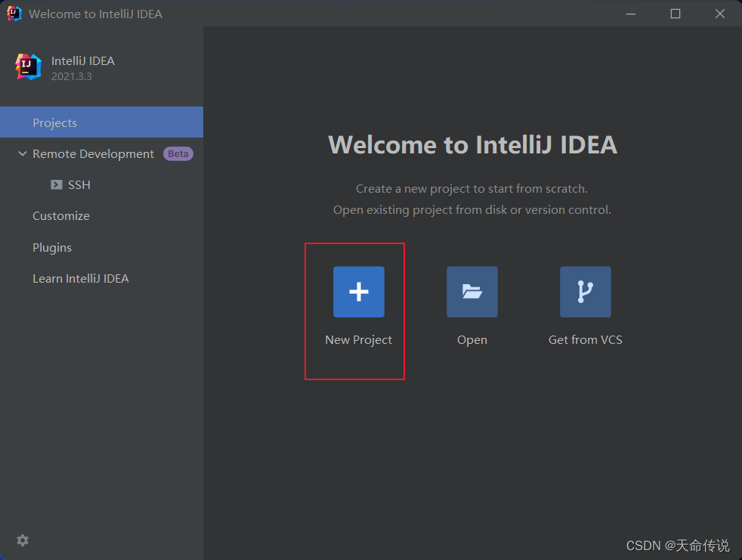
Task: Click the IntelliJ IDEA icon in title bar
Action: tap(14, 13)
